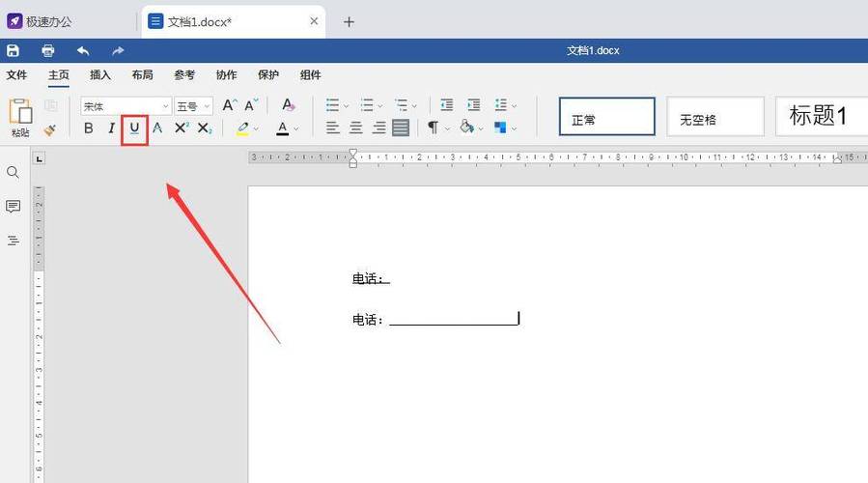Apply a numbered list

pos(367,105)
